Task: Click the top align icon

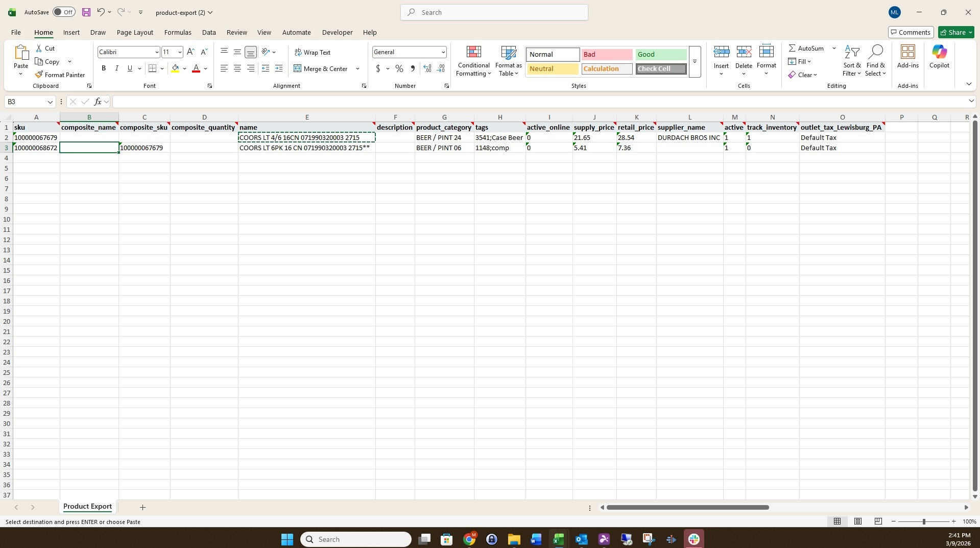Action: pyautogui.click(x=224, y=52)
